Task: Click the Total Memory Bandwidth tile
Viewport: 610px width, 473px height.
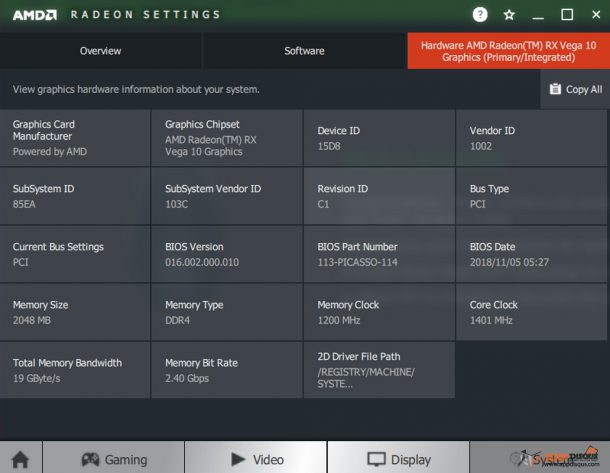Action: point(75,370)
